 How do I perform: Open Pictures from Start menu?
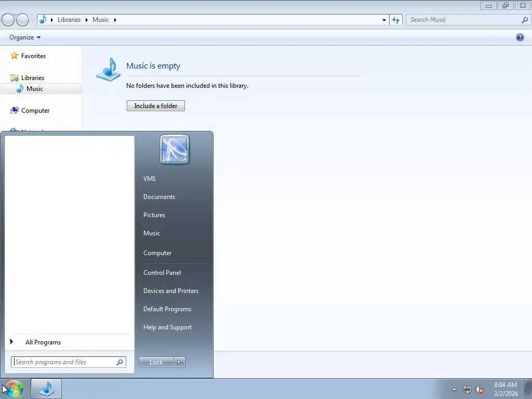154,215
